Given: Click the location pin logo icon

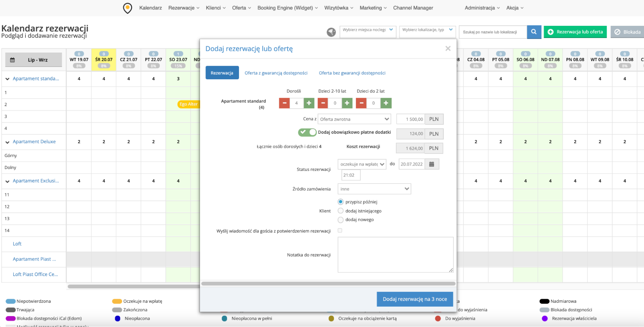Looking at the screenshot, I should tap(128, 8).
